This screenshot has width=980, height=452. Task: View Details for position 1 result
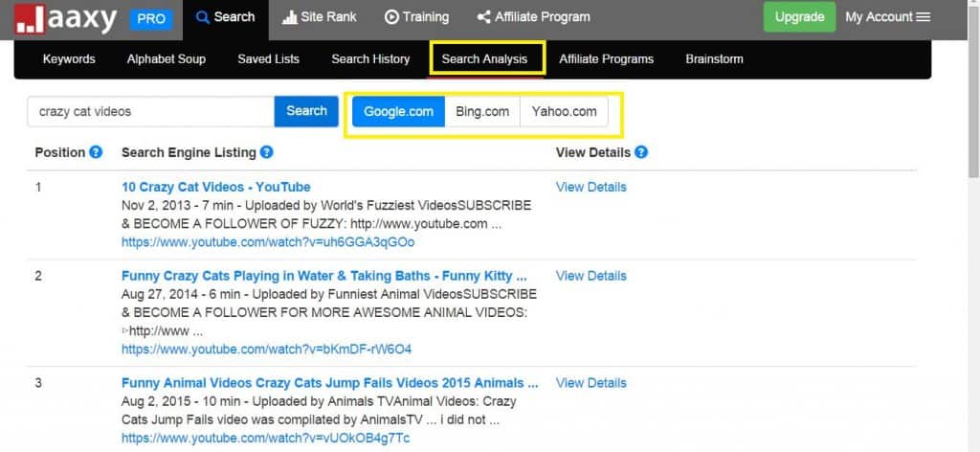click(590, 187)
